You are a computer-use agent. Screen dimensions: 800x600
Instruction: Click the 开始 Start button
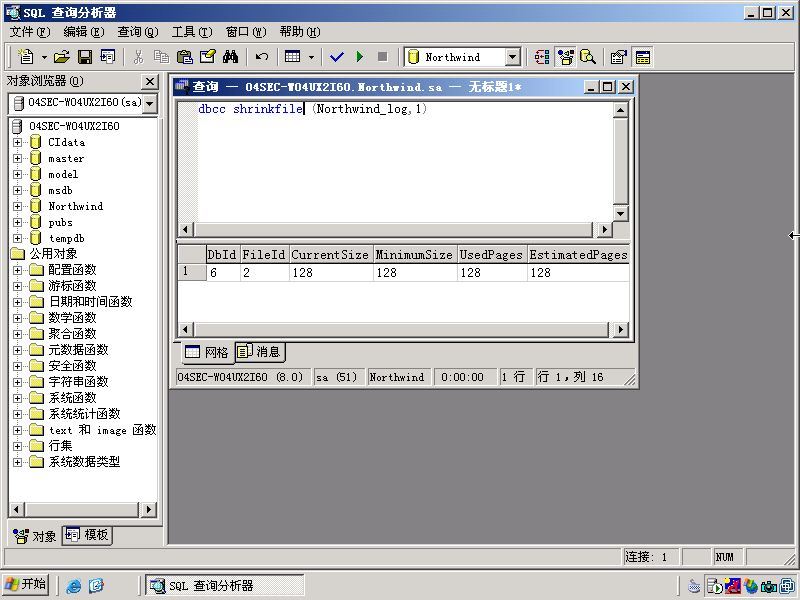[x=26, y=584]
